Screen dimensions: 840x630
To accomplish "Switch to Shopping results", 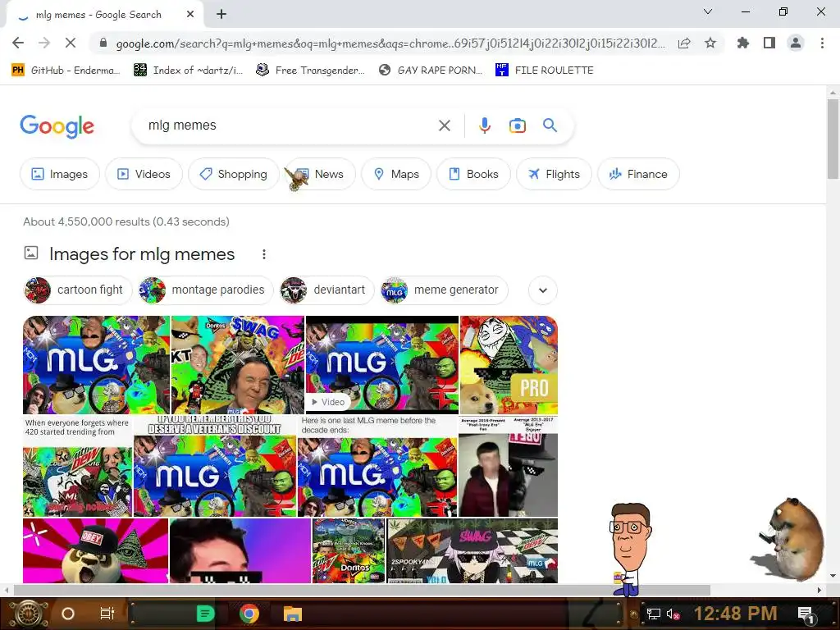I will click(x=234, y=174).
